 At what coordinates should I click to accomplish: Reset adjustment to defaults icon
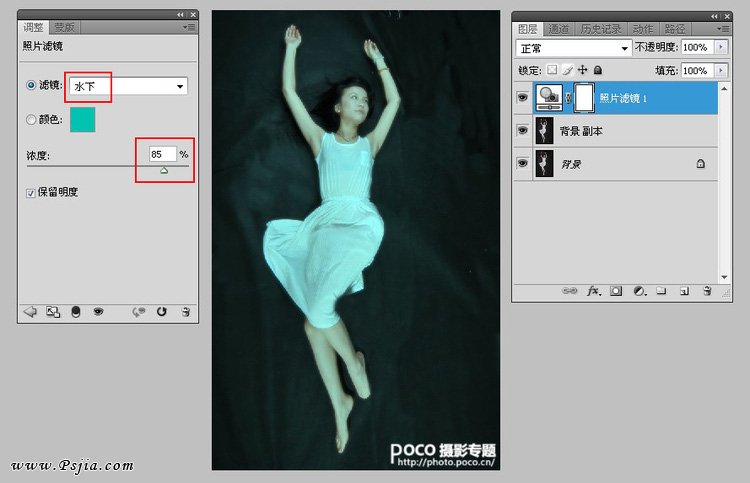[x=162, y=312]
